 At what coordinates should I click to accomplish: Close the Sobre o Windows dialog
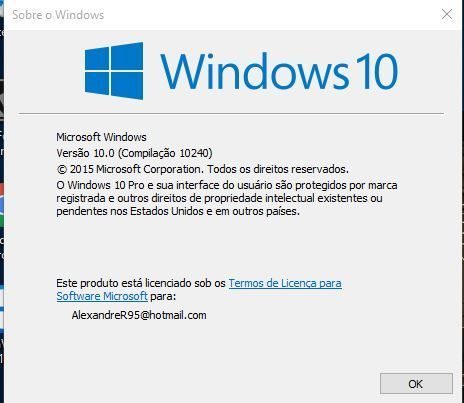point(447,14)
